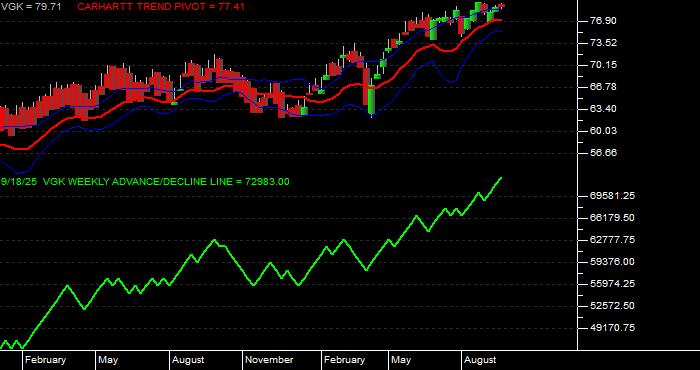Click the 76.90 price axis value
This screenshot has width=700, height=370.
click(x=603, y=21)
